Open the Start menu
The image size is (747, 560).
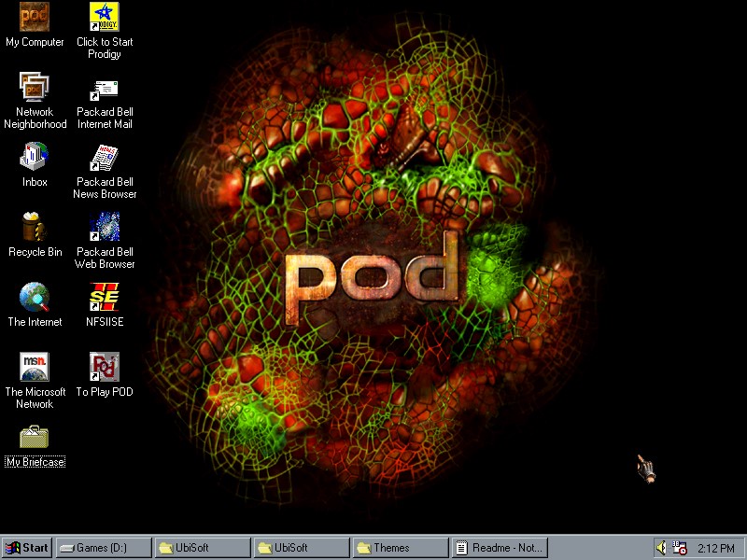tap(27, 548)
